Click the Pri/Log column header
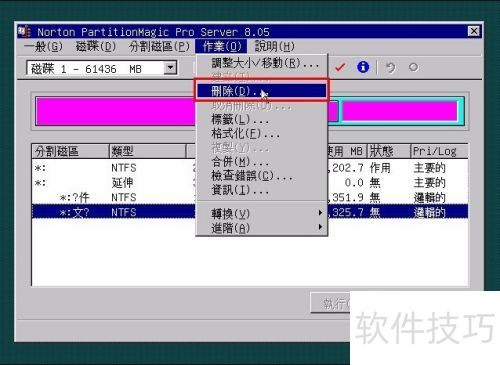 click(x=439, y=151)
